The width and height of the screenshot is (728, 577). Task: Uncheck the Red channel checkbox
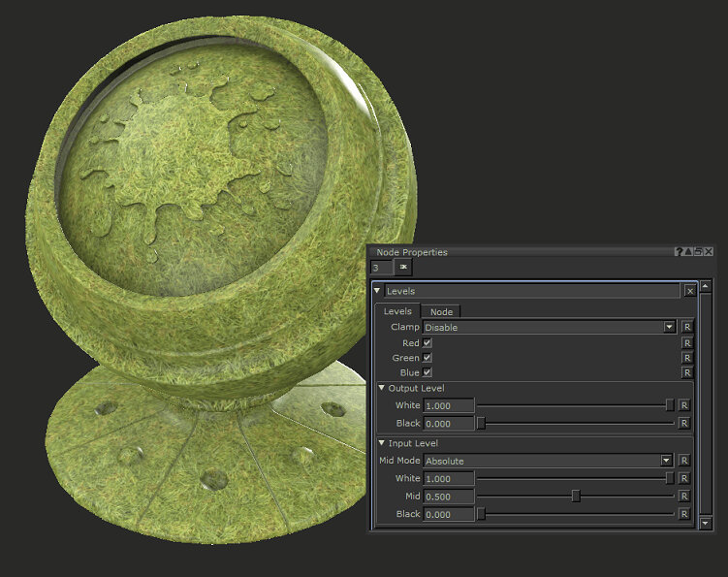pyautogui.click(x=427, y=343)
